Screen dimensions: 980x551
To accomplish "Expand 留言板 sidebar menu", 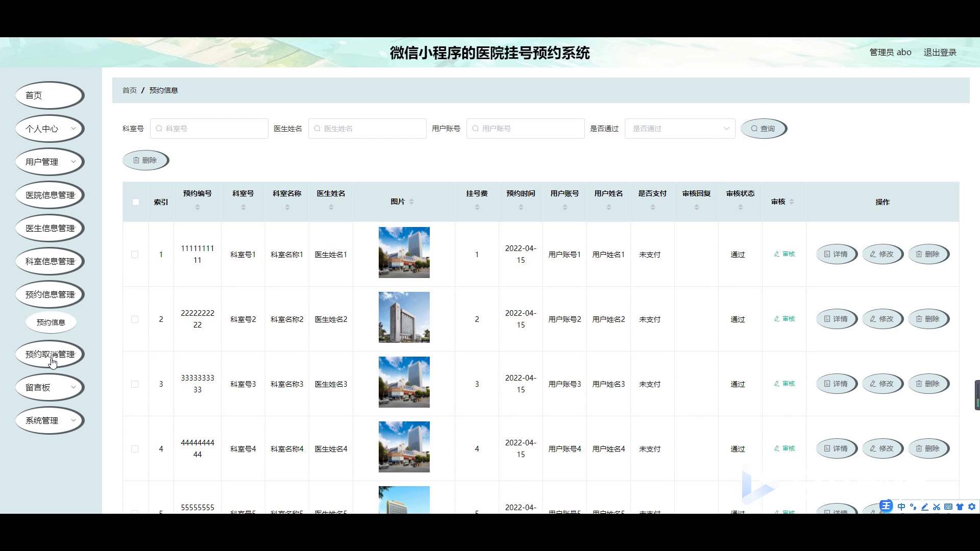I will pos(50,387).
